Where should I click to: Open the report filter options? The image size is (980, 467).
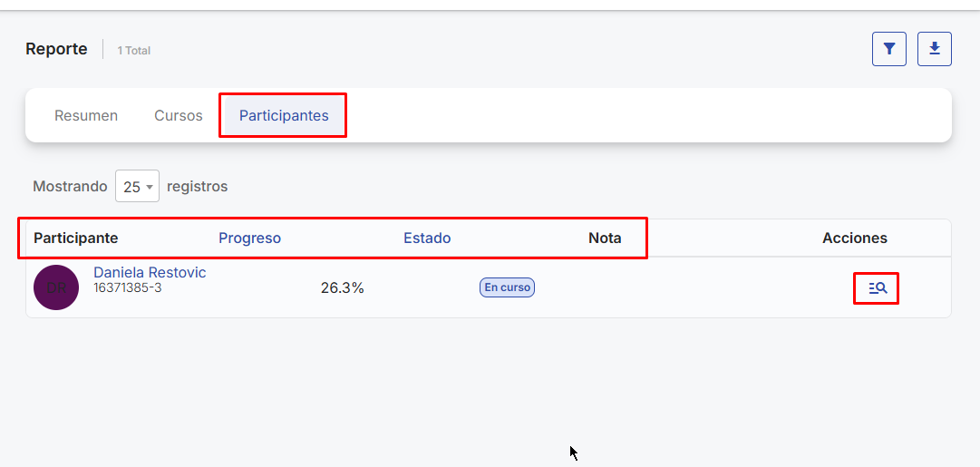pos(888,49)
